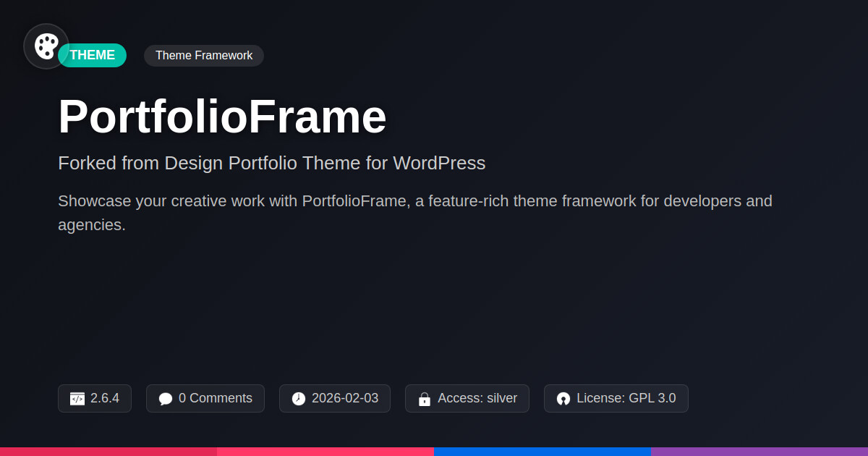Click the crimson red segment of bottom bar
868x456 pixels.
pyautogui.click(x=109, y=452)
